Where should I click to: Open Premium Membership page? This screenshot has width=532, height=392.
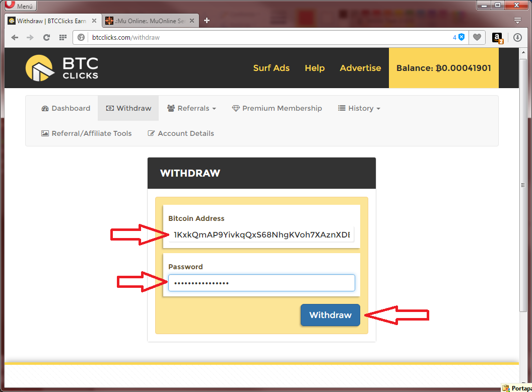tap(277, 108)
